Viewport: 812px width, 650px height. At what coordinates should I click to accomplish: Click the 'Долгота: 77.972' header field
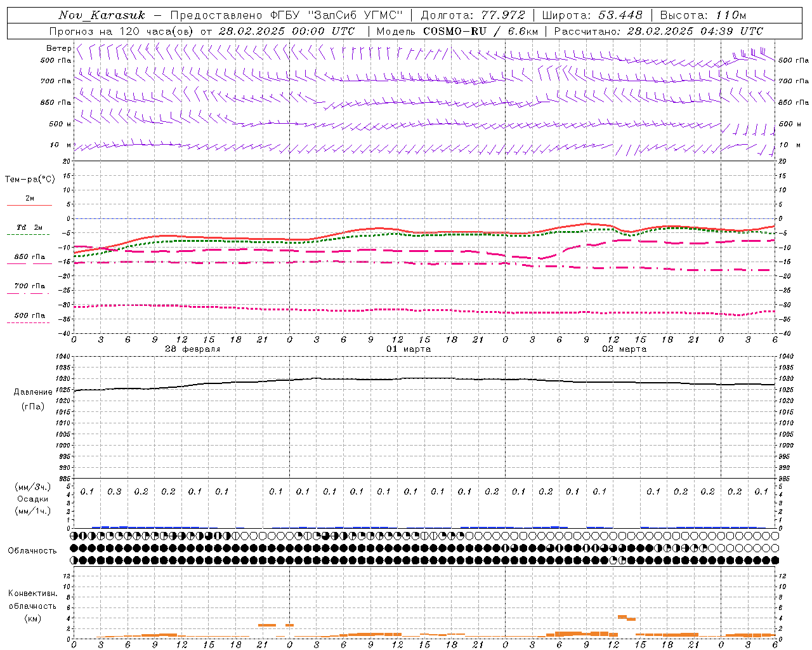473,15
